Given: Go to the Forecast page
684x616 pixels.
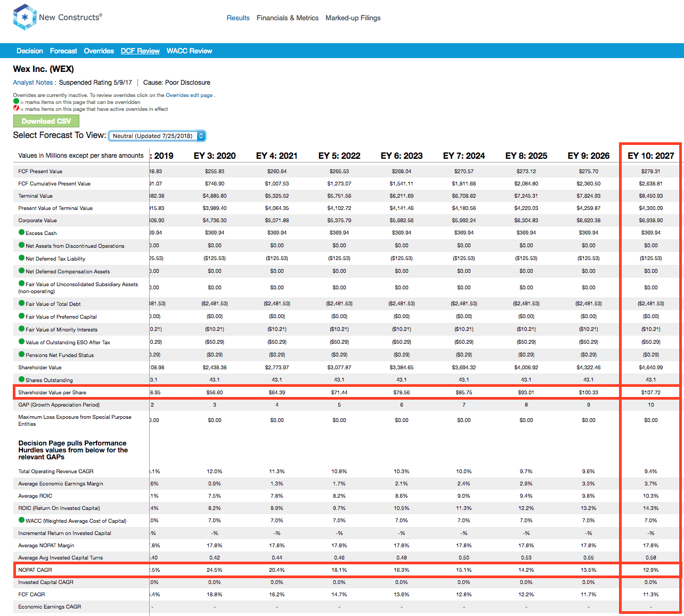Looking at the screenshot, I should (x=63, y=51).
